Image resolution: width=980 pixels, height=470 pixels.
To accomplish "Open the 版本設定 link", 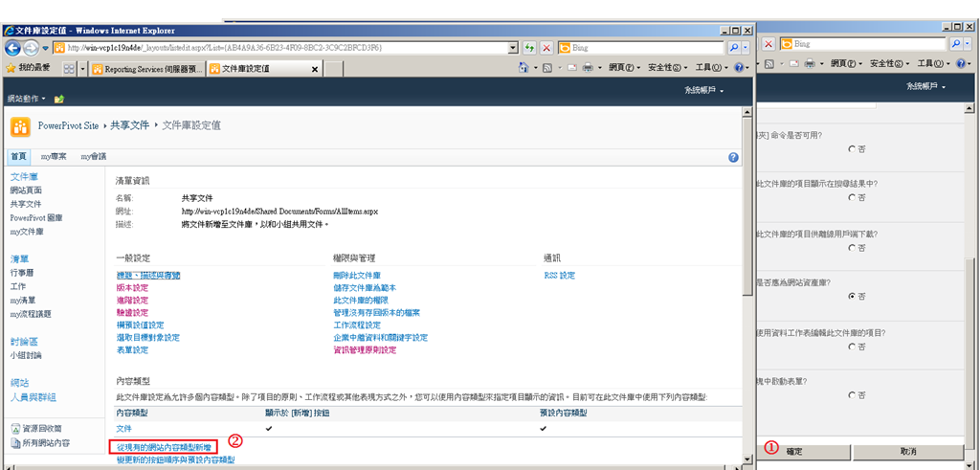I will (x=132, y=288).
